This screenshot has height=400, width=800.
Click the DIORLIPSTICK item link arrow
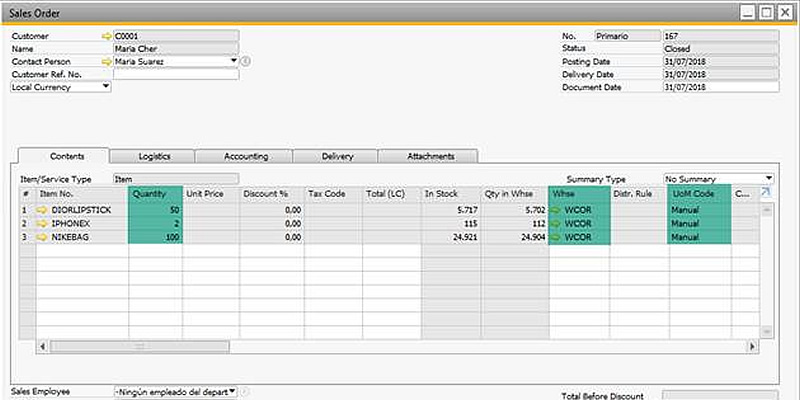[x=42, y=211]
